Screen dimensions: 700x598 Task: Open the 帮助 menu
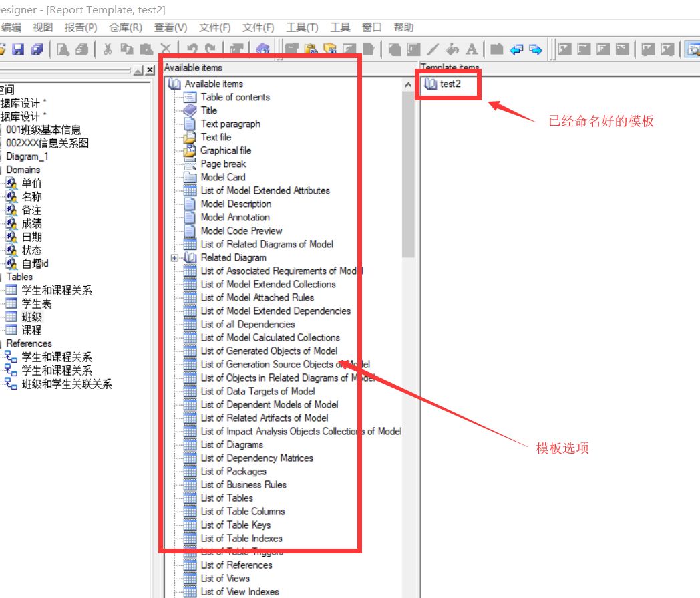coord(403,27)
